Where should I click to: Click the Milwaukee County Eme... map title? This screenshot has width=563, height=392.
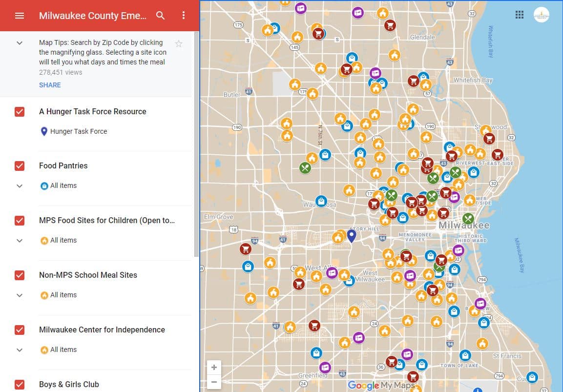pyautogui.click(x=93, y=16)
